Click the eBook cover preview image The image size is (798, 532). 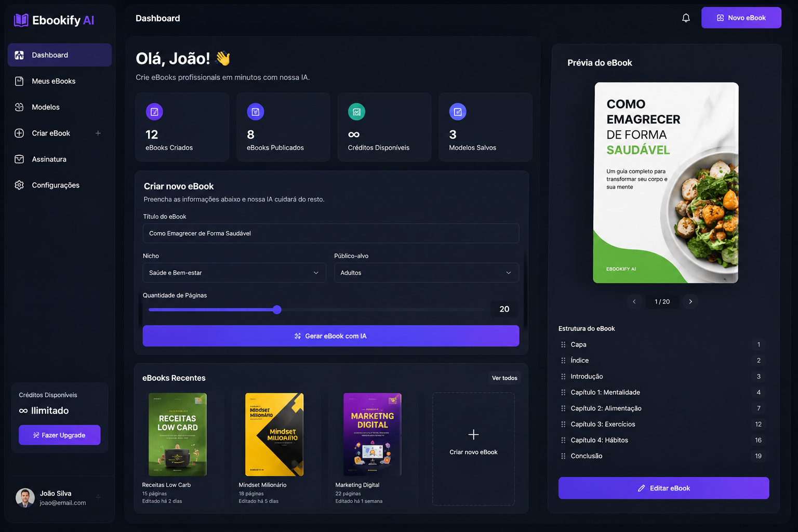click(666, 183)
